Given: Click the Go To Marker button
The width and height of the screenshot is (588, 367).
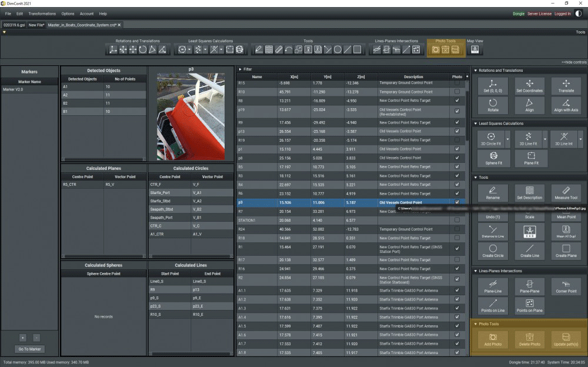Looking at the screenshot, I should (29, 349).
